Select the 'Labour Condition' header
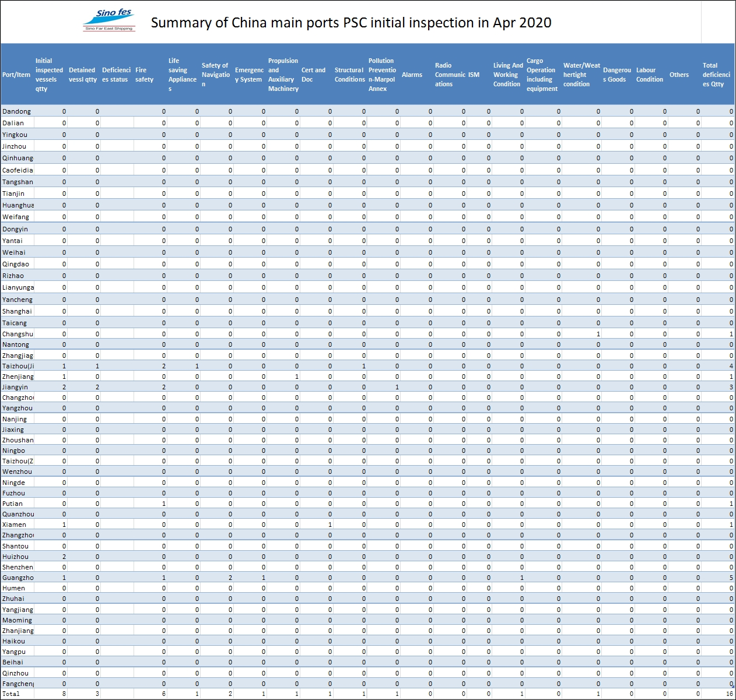This screenshot has width=736, height=700. click(650, 75)
